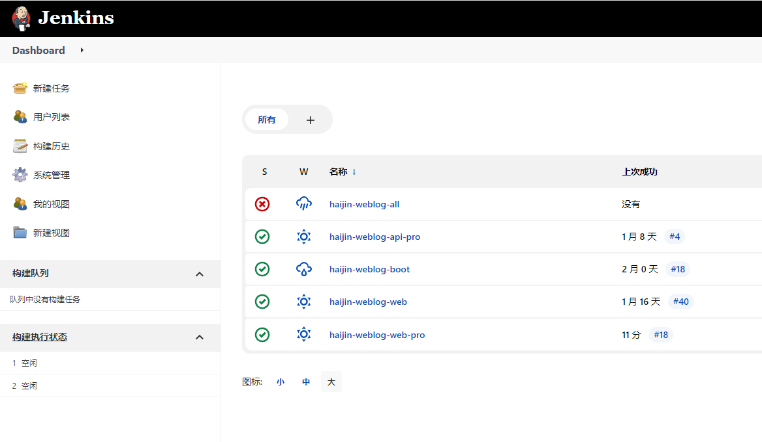
Task: Collapse the 构建执行状态 panel chevron
Action: pyautogui.click(x=199, y=338)
